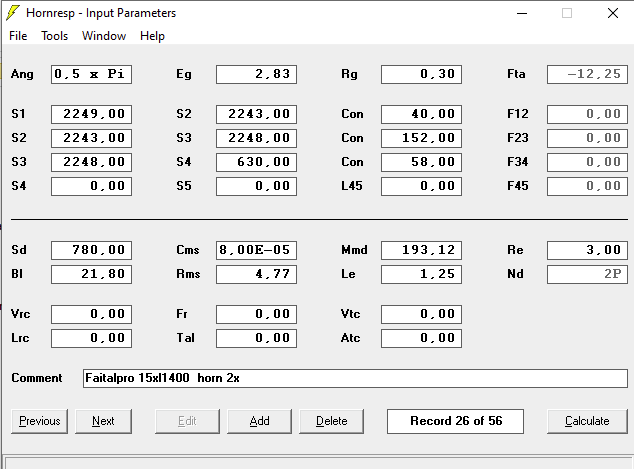
Task: Open the Help menu
Action: coord(152,36)
